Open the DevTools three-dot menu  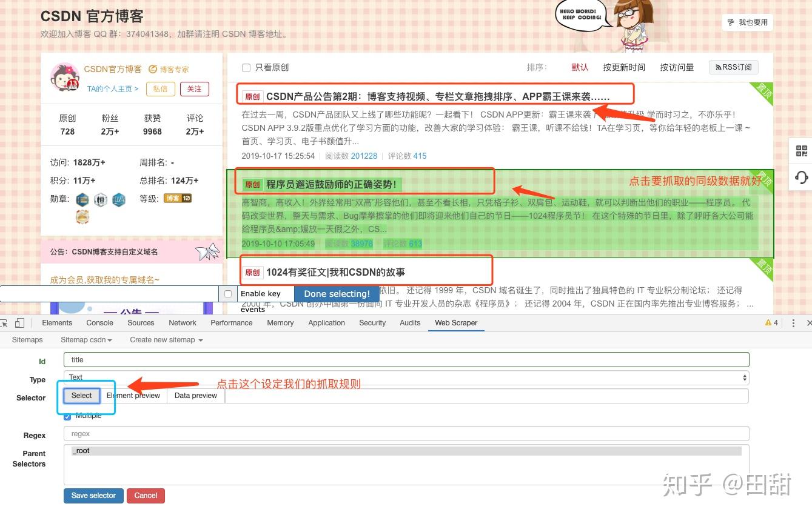(793, 322)
